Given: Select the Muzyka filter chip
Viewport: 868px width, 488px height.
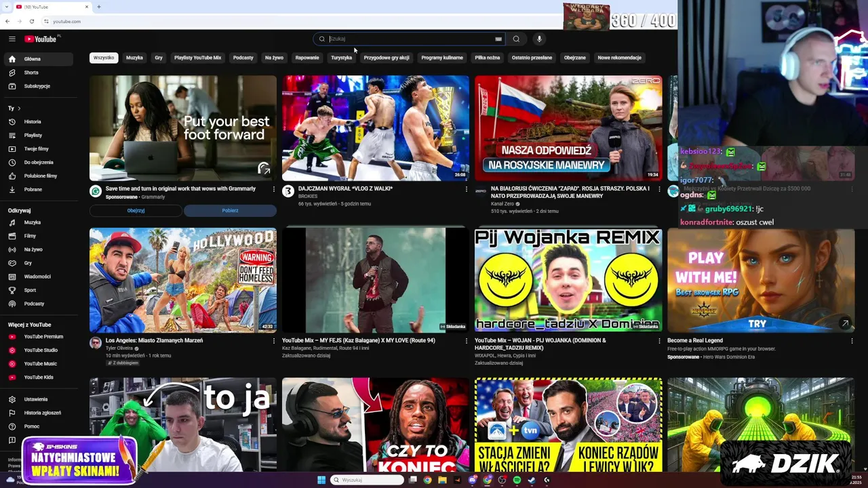Looking at the screenshot, I should pos(134,58).
